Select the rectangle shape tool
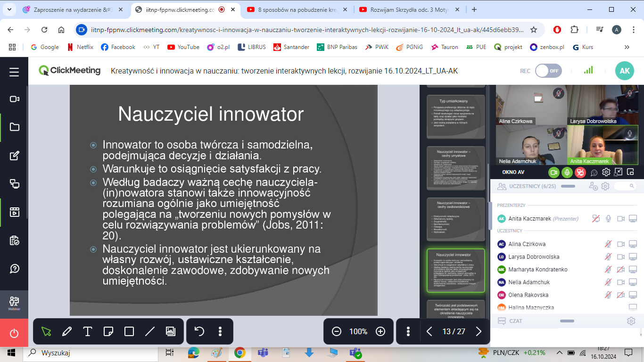 129,331
